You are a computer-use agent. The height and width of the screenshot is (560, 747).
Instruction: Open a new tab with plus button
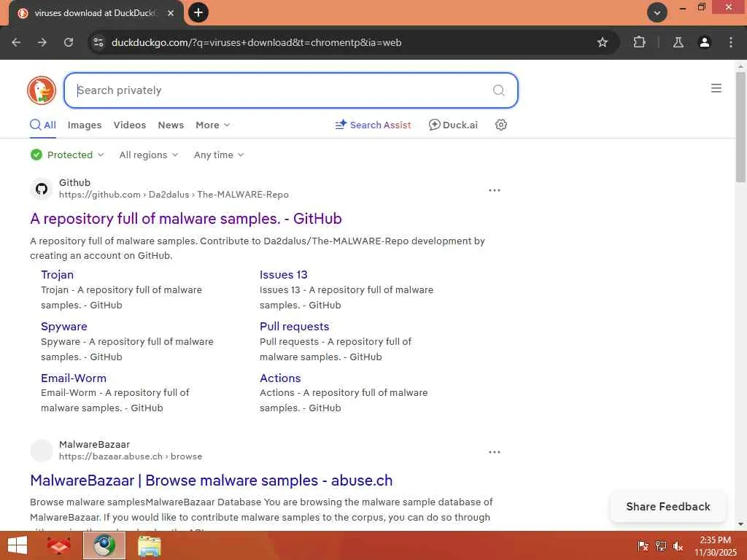coord(198,12)
